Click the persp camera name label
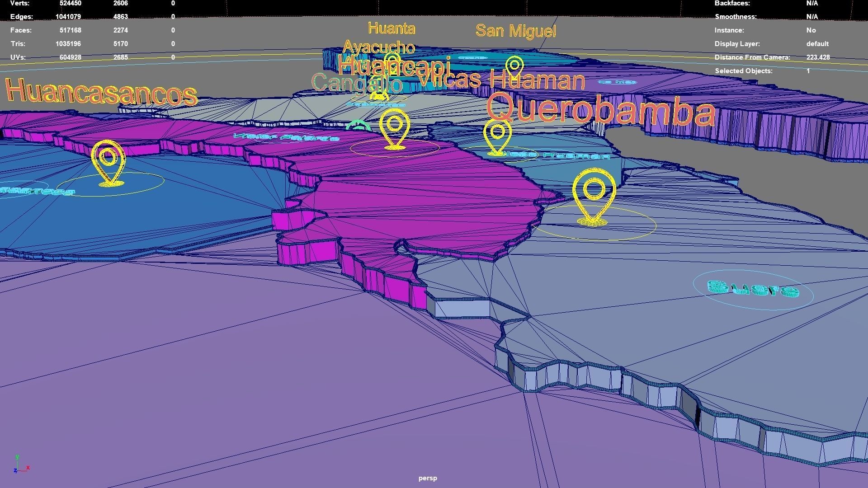Viewport: 868px width, 488px height. pyautogui.click(x=427, y=478)
